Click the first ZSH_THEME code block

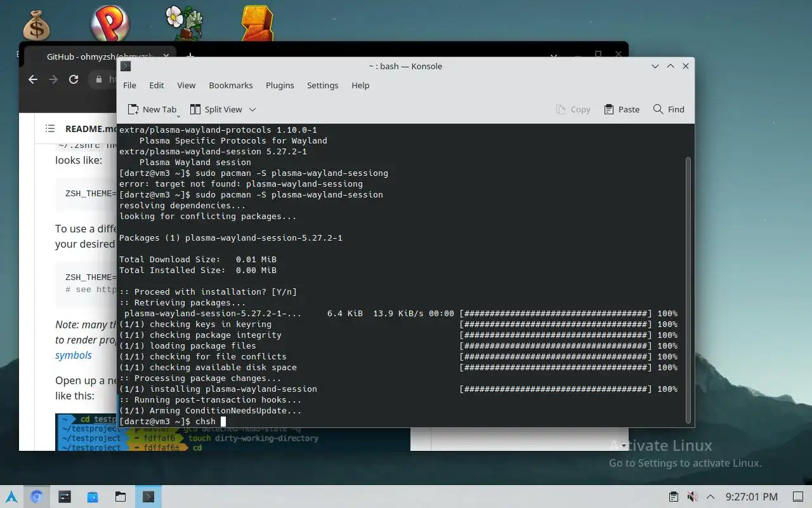(86, 194)
